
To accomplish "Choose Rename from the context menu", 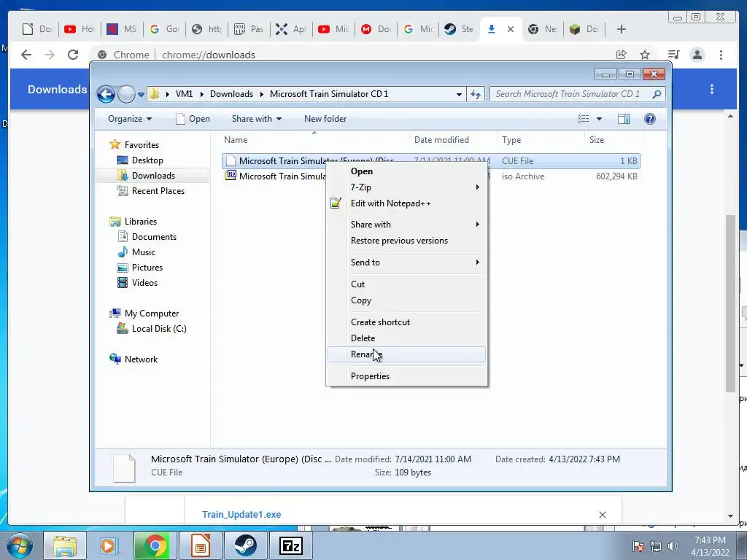I will coord(406,354).
